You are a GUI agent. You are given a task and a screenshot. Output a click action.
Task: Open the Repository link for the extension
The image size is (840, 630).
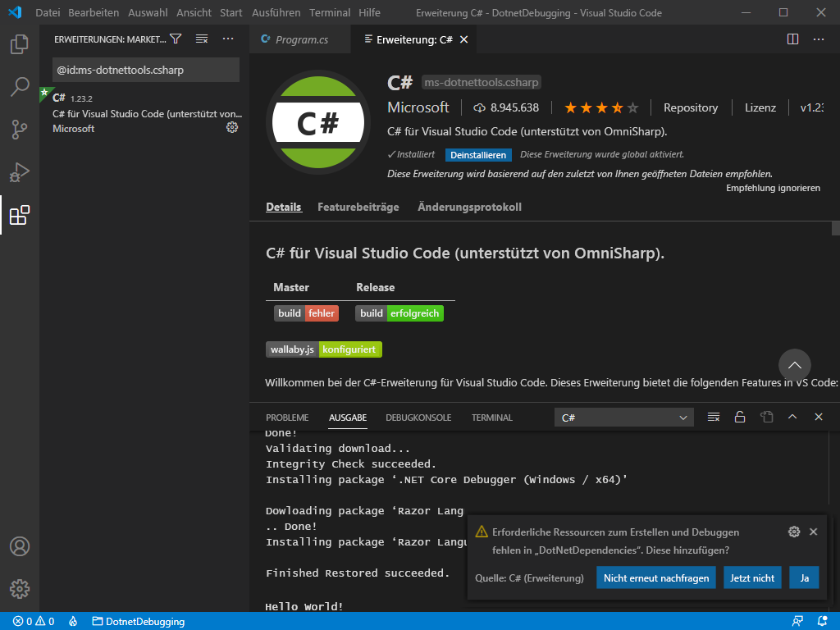(690, 107)
